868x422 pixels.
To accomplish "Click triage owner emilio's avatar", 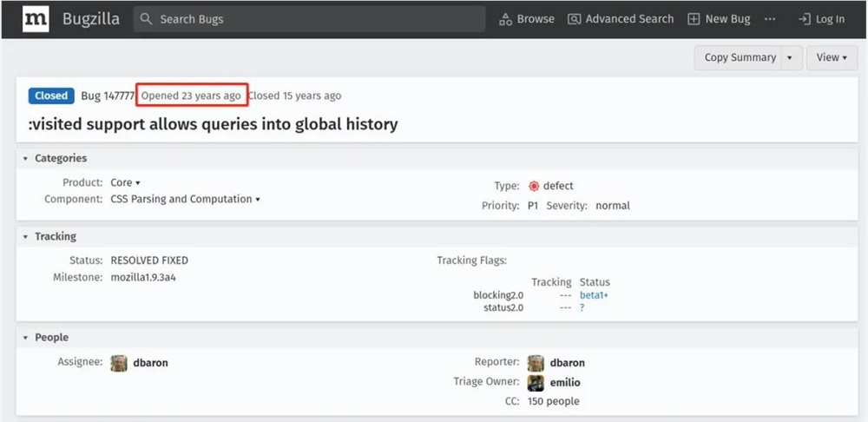I will [x=536, y=382].
